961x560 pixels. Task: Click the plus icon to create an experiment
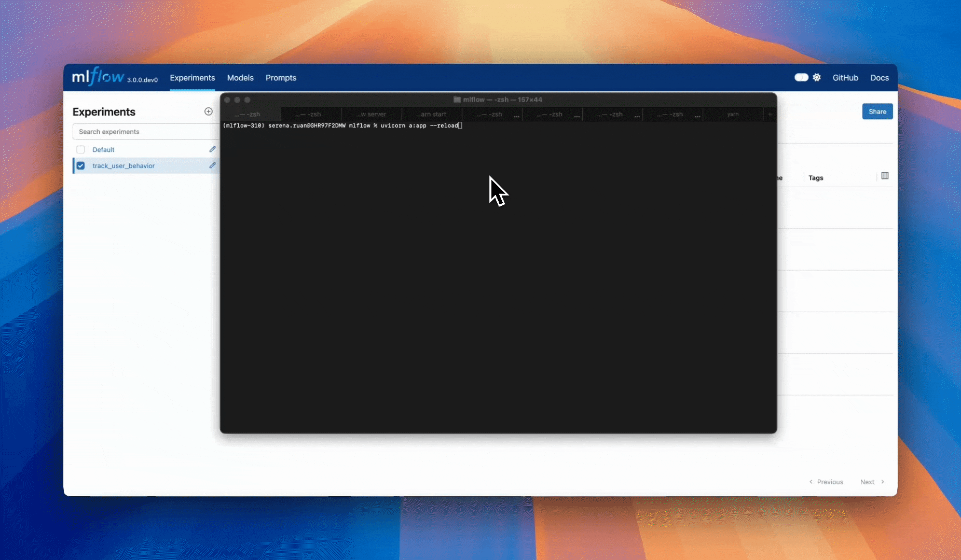coord(209,111)
